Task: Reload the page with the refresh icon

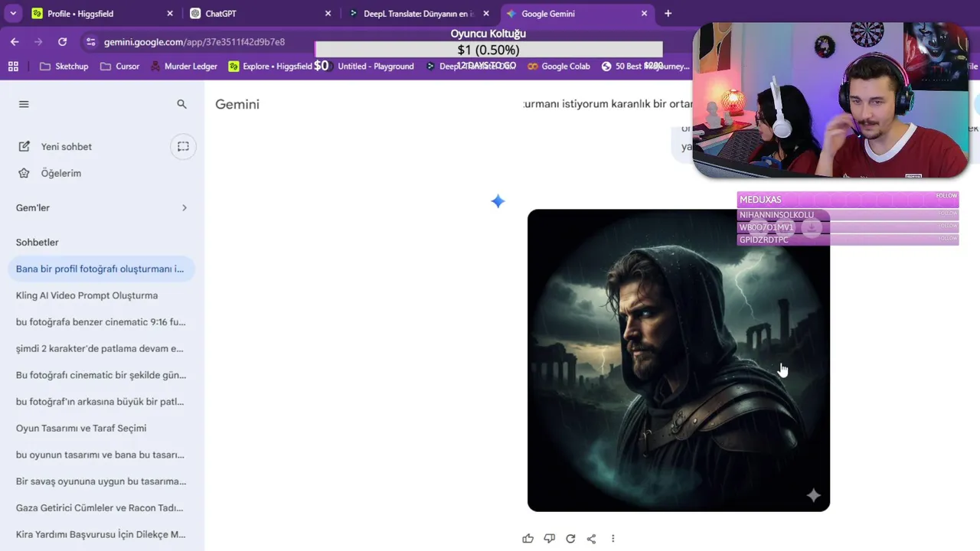Action: [x=62, y=42]
